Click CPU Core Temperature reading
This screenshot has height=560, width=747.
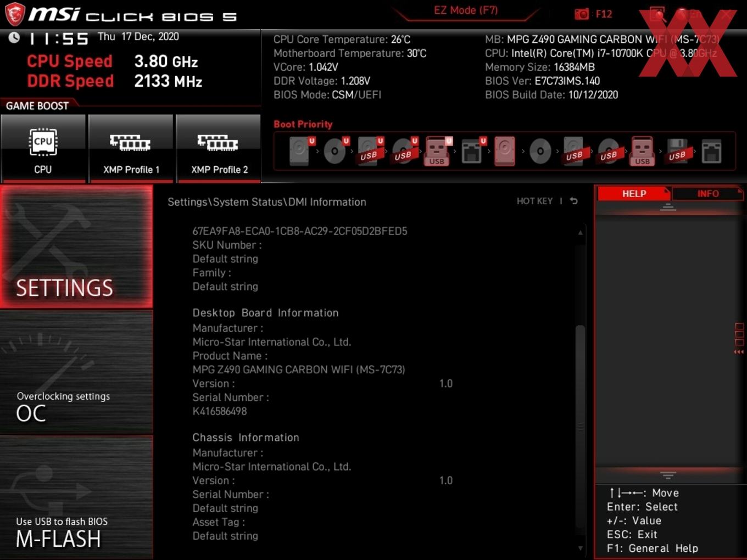click(x=342, y=40)
